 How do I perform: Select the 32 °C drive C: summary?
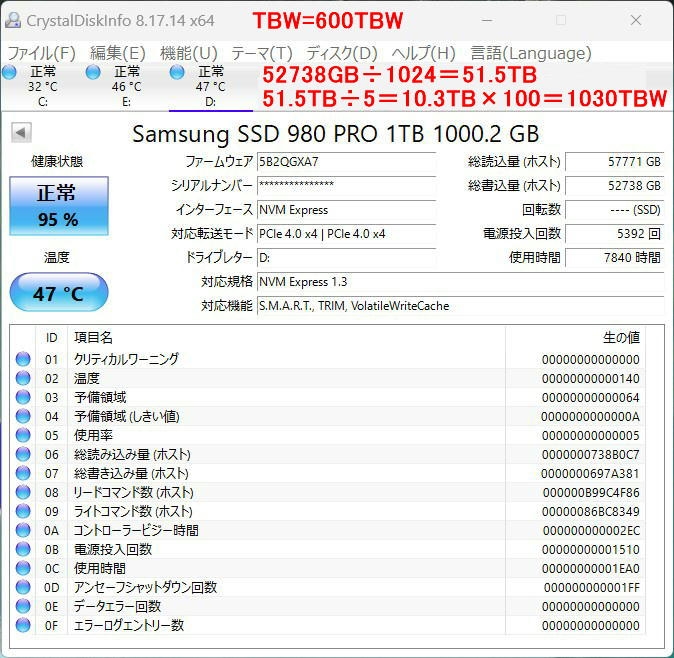coord(42,86)
